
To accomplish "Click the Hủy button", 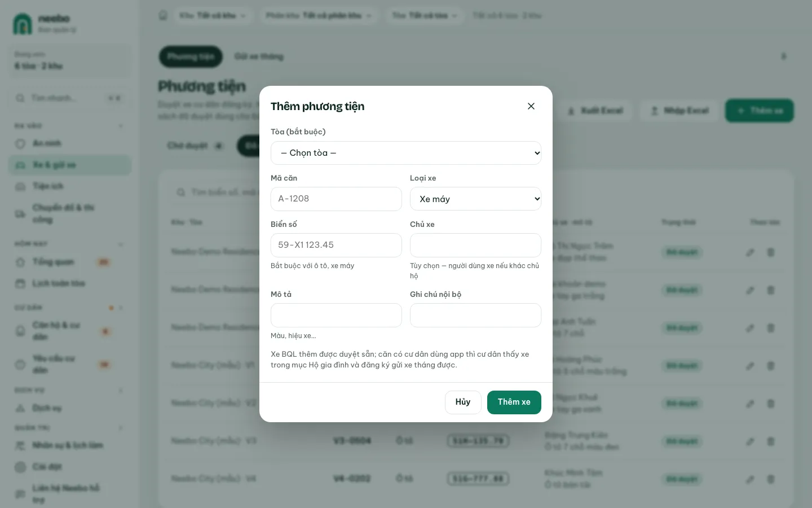I will tap(463, 402).
